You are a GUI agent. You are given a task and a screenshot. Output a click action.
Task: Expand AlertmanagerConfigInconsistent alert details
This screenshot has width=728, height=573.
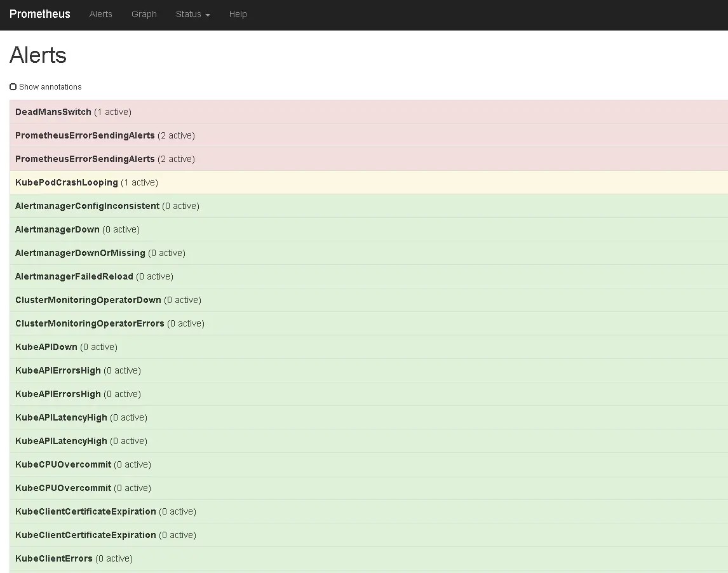(88, 206)
